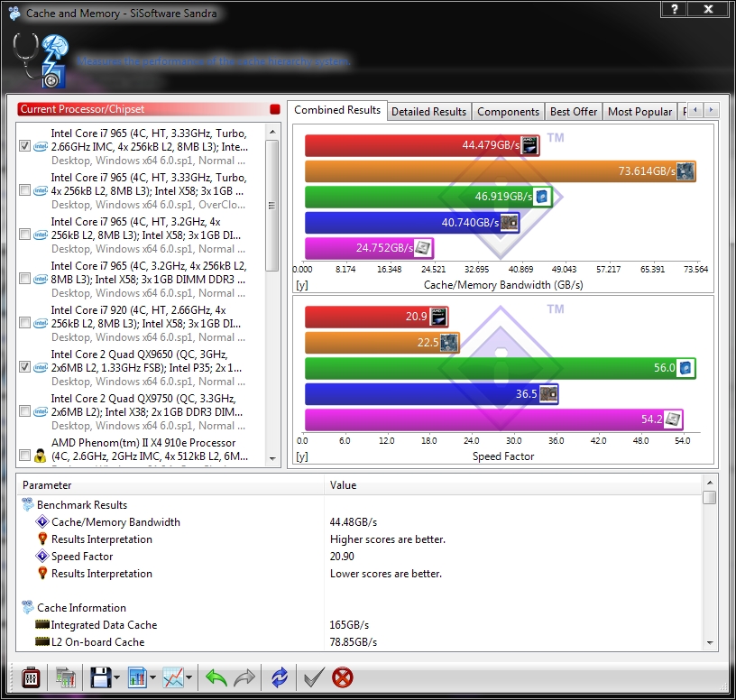Click the line graph view icon
This screenshot has height=700, width=736.
coord(173,677)
